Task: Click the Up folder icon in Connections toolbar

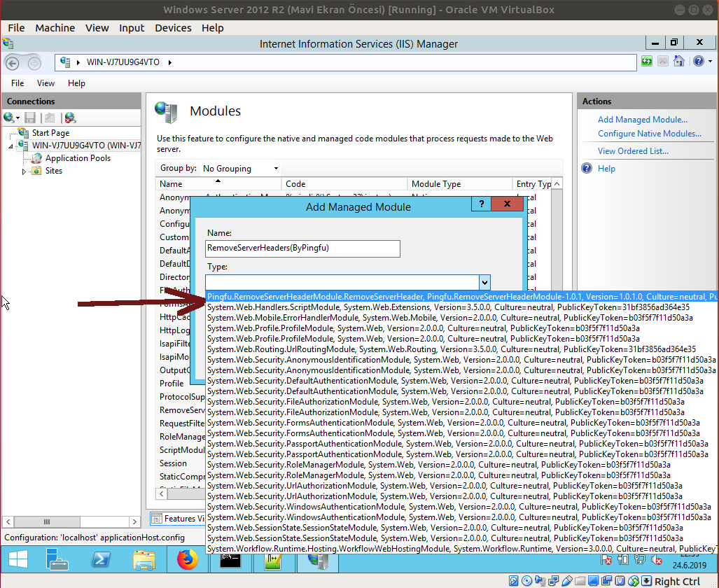Action: click(x=50, y=118)
